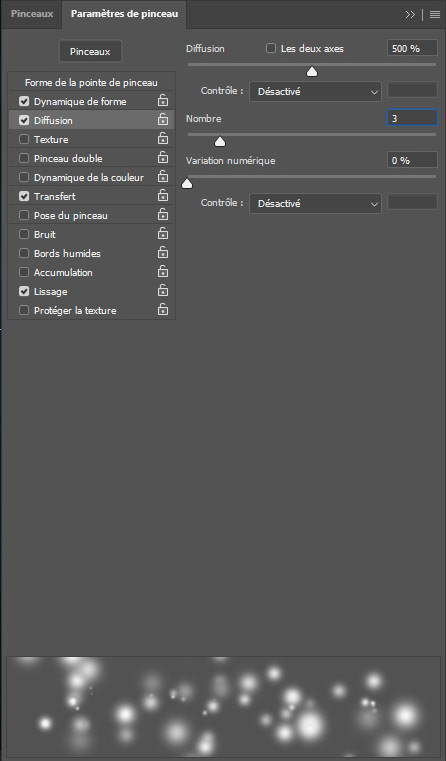Image resolution: width=446 pixels, height=761 pixels.
Task: Open the panel hamburger menu icon
Action: [435, 15]
